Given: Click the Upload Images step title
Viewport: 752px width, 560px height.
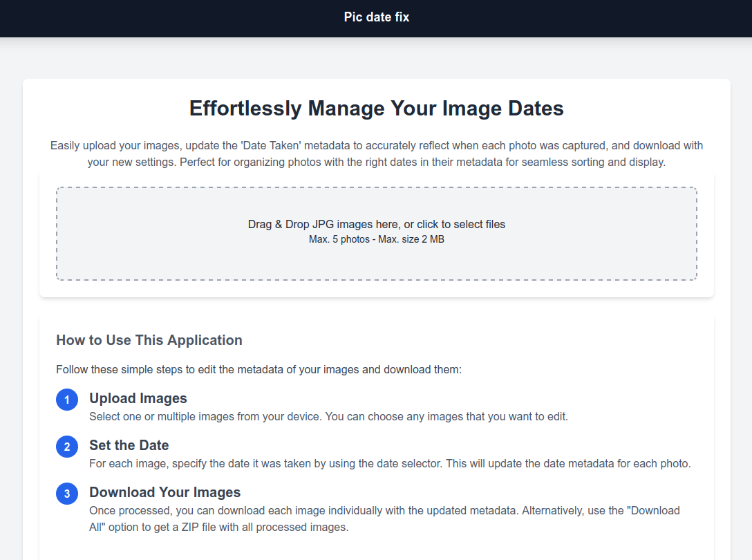Looking at the screenshot, I should coord(138,398).
